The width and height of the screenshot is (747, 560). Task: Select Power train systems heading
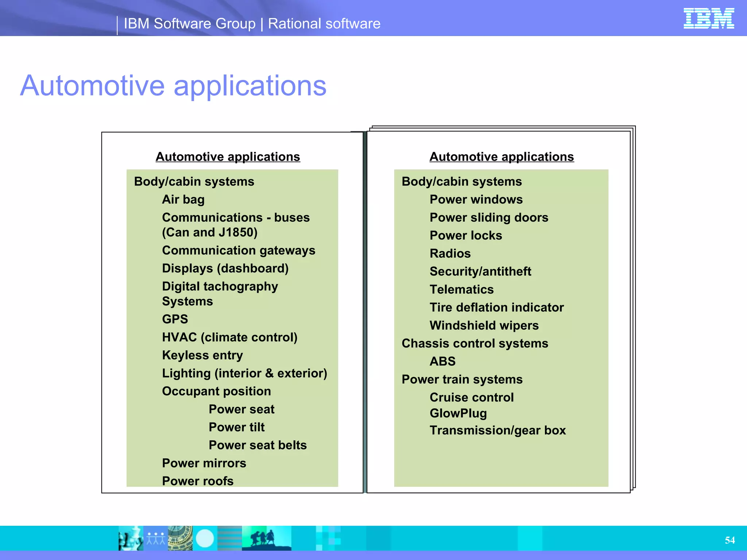tap(462, 380)
